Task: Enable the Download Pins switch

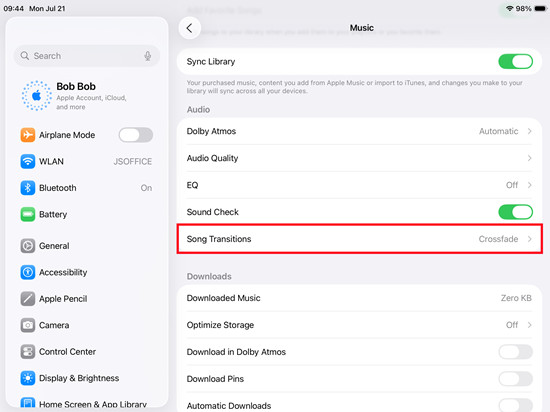Action: tap(516, 379)
